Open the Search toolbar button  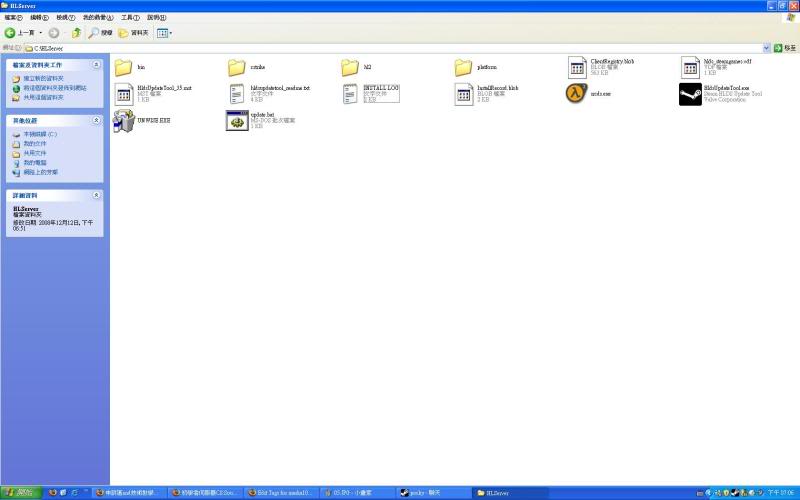coord(100,33)
